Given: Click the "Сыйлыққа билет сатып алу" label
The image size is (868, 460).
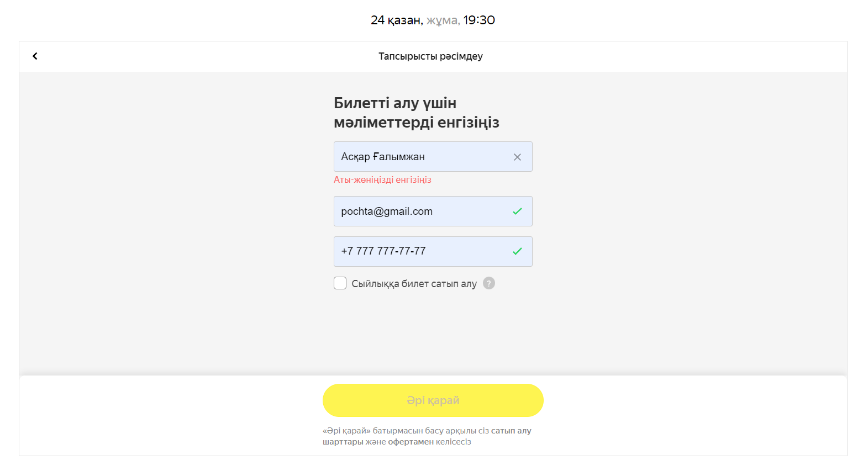Looking at the screenshot, I should coord(414,284).
